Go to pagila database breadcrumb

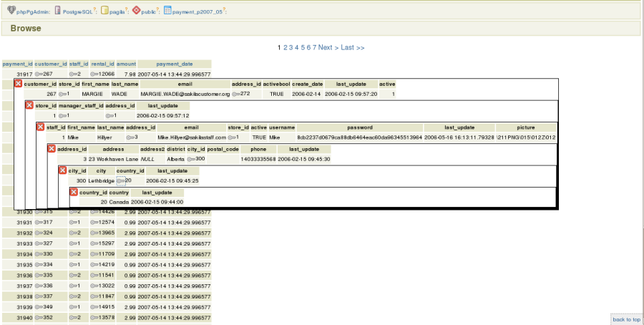pos(116,11)
